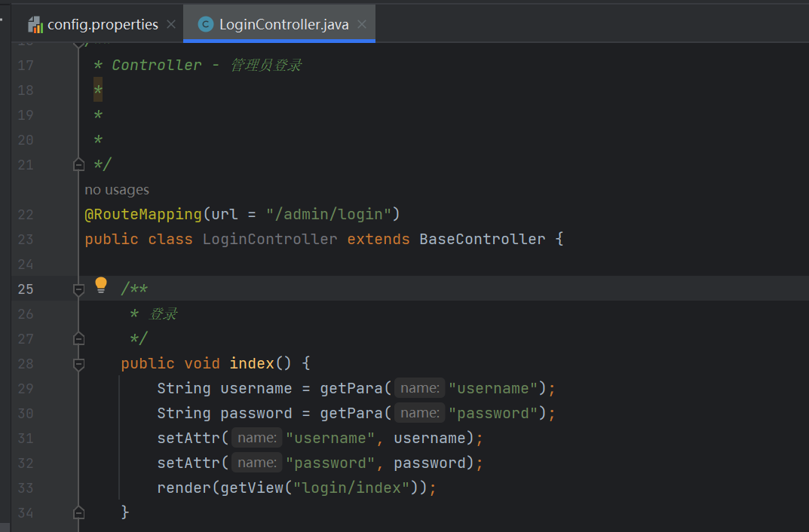Select the LoginController.java tab
The image size is (809, 532).
tap(279, 24)
